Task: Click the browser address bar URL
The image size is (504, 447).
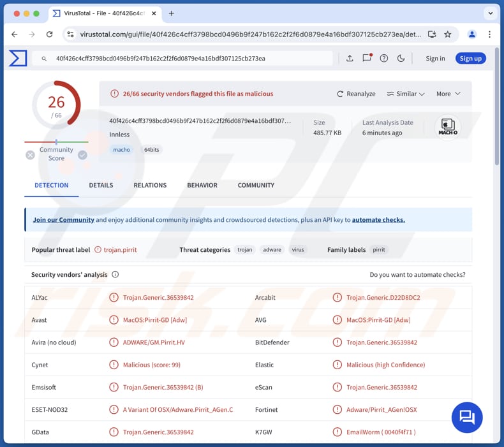Action: pyautogui.click(x=250, y=34)
